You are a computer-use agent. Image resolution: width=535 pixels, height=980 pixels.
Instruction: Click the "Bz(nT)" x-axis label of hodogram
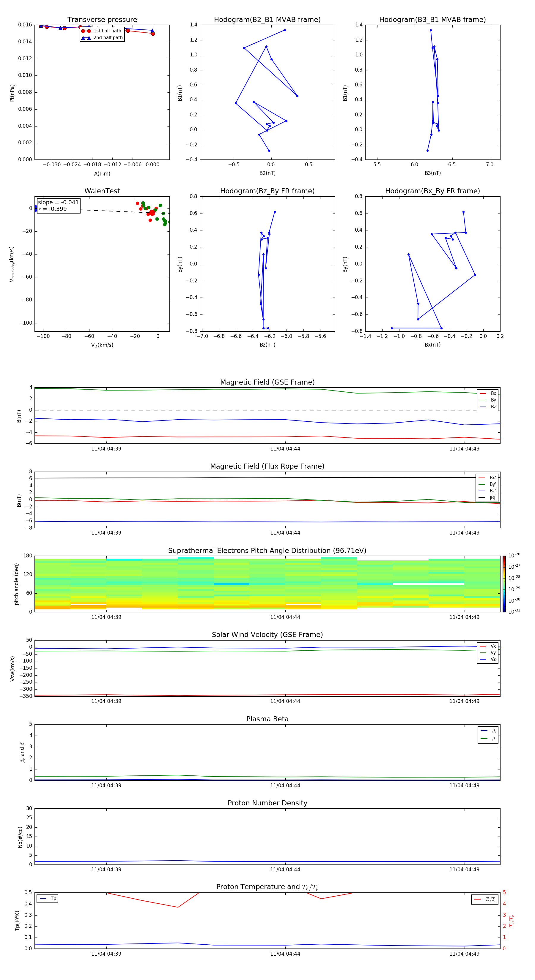pyautogui.click(x=267, y=345)
